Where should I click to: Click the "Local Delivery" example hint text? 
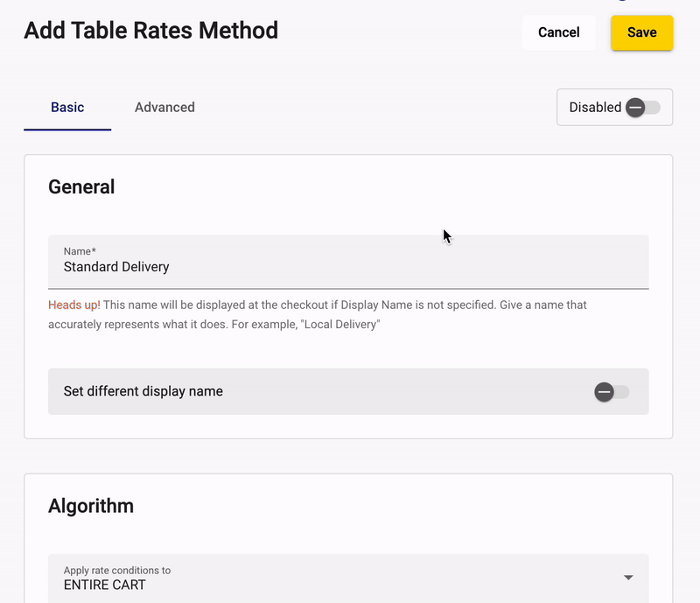click(x=340, y=325)
